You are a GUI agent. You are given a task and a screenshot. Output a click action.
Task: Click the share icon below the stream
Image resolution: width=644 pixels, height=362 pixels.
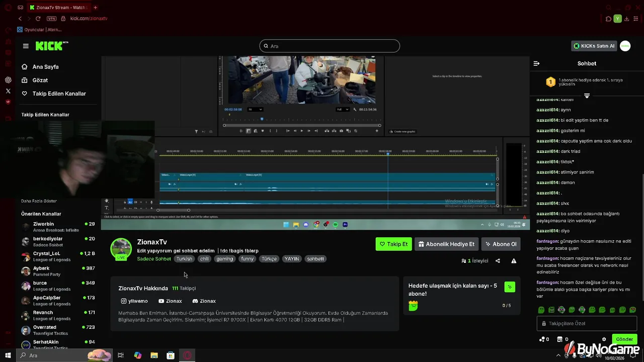(498, 261)
